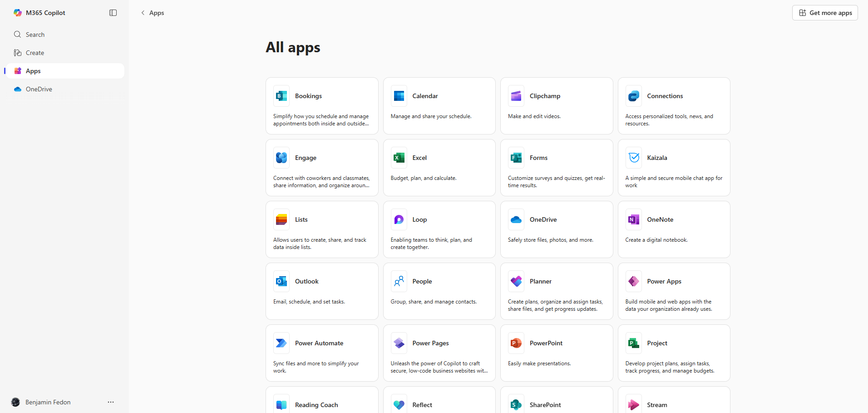Click the Project description about budgets
This screenshot has height=413, width=868.
[x=670, y=367]
